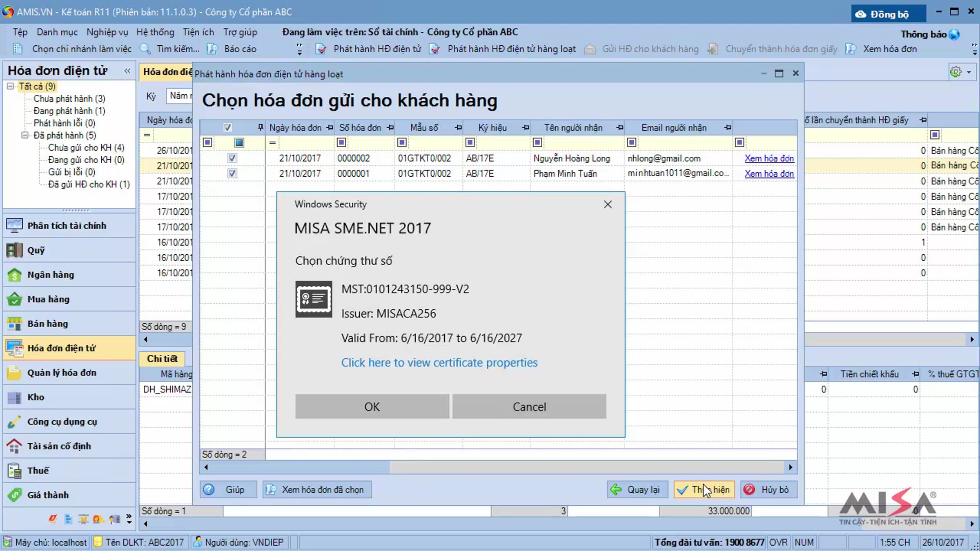The height and width of the screenshot is (551, 980).
Task: Open the grid settings gear icon
Action: (955, 72)
